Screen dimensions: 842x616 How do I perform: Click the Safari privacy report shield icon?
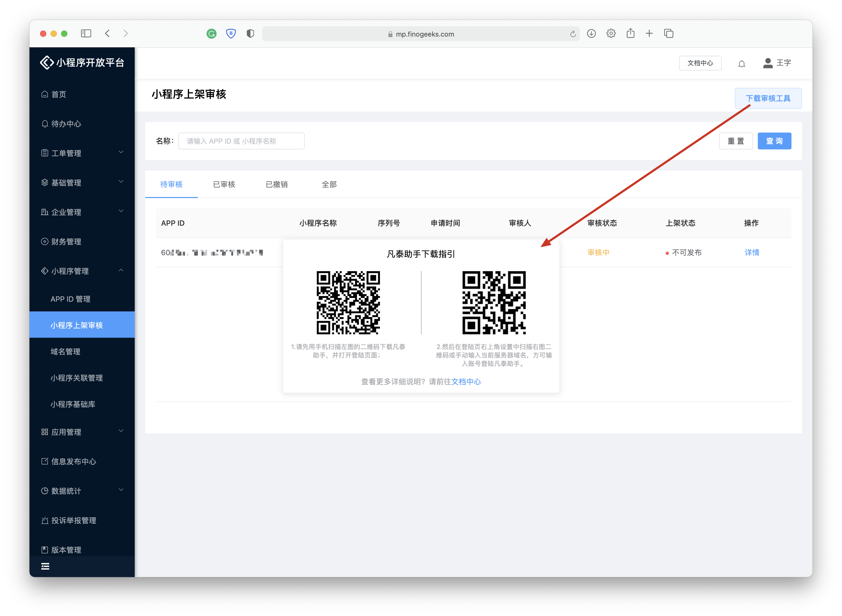click(250, 34)
